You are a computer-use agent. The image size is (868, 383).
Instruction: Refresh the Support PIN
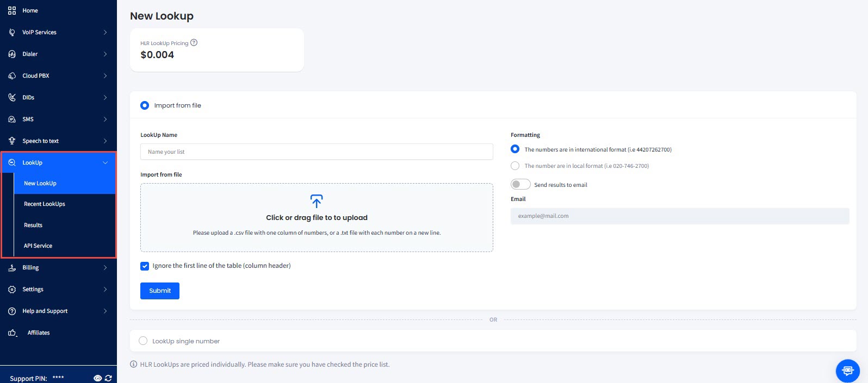tap(108, 378)
